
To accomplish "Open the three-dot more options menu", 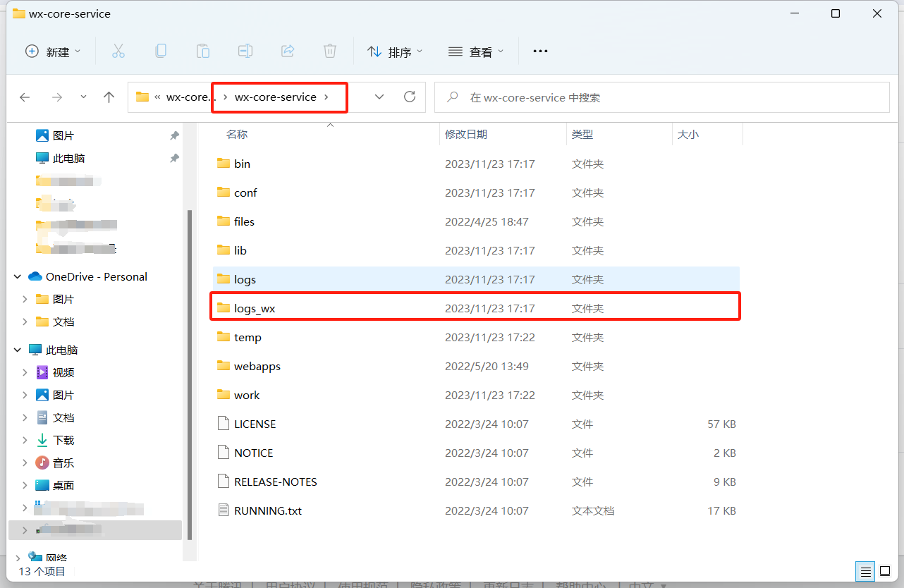I will 540,51.
